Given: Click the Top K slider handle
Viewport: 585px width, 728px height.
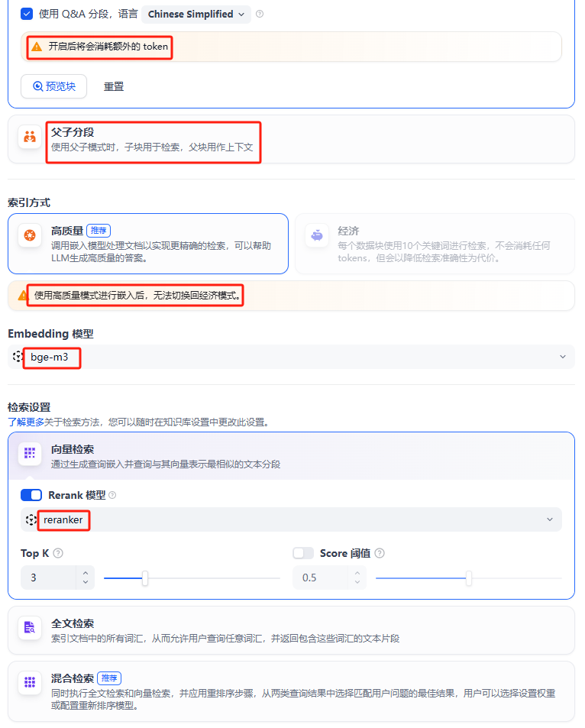Looking at the screenshot, I should (145, 578).
